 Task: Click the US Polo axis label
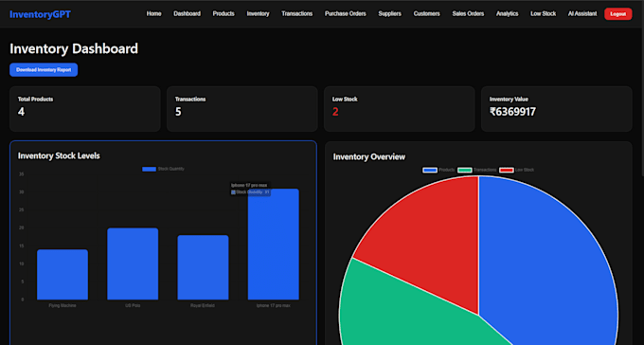point(133,306)
